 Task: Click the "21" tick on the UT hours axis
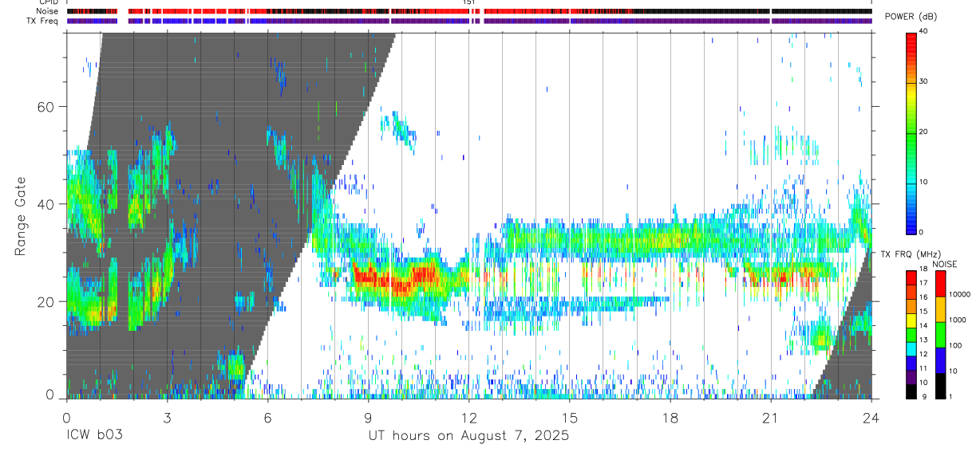(x=771, y=418)
